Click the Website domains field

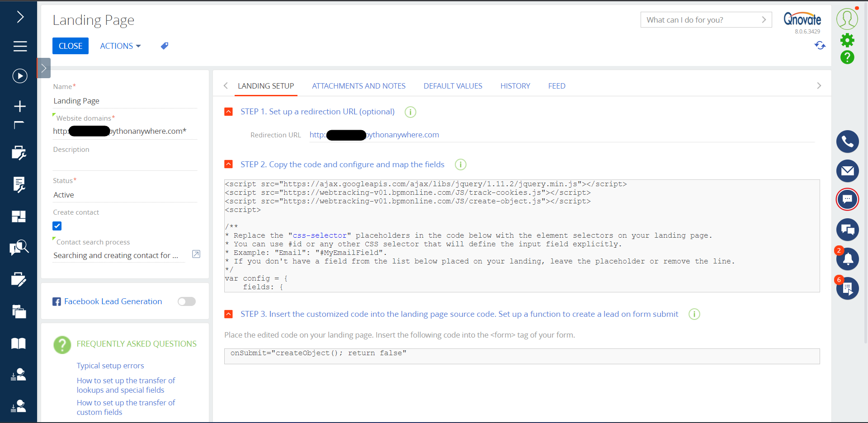pyautogui.click(x=125, y=131)
